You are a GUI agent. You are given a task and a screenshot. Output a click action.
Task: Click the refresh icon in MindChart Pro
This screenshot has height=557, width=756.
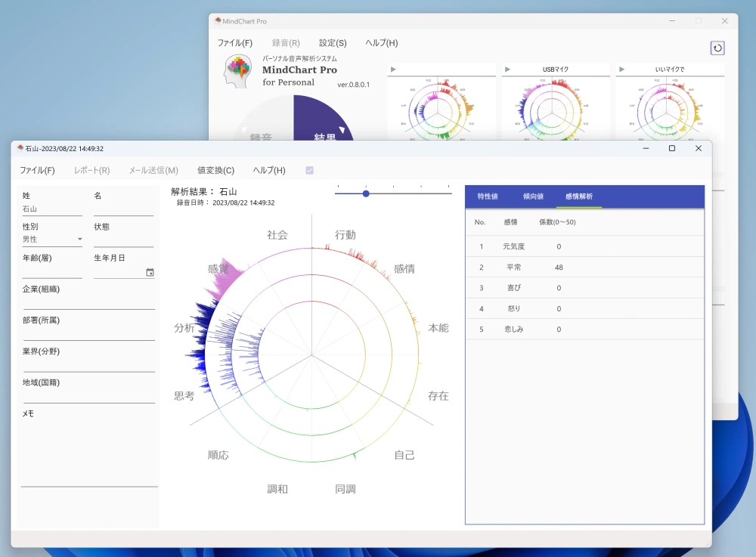click(717, 48)
